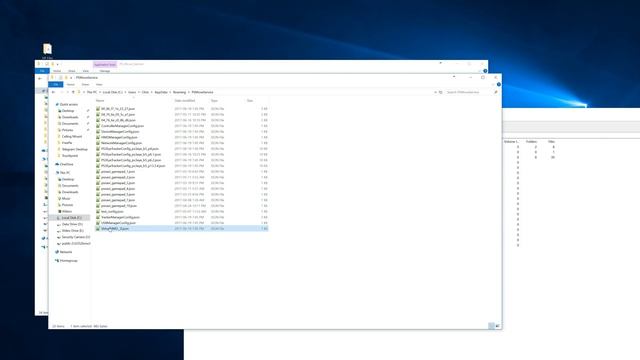Open Downloads under Quick access
This screenshot has height=360, width=640.
70,117
